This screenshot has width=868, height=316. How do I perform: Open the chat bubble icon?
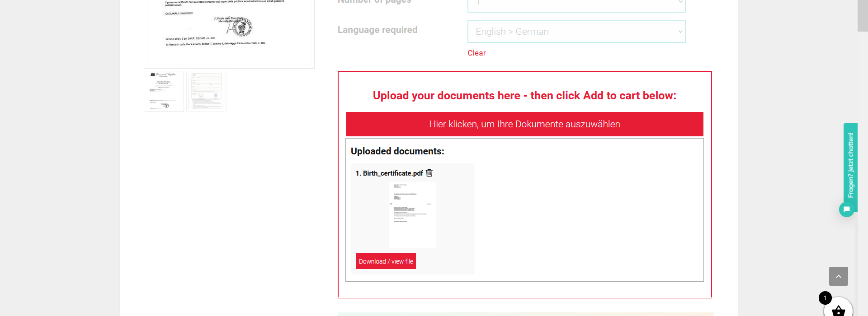pyautogui.click(x=847, y=209)
